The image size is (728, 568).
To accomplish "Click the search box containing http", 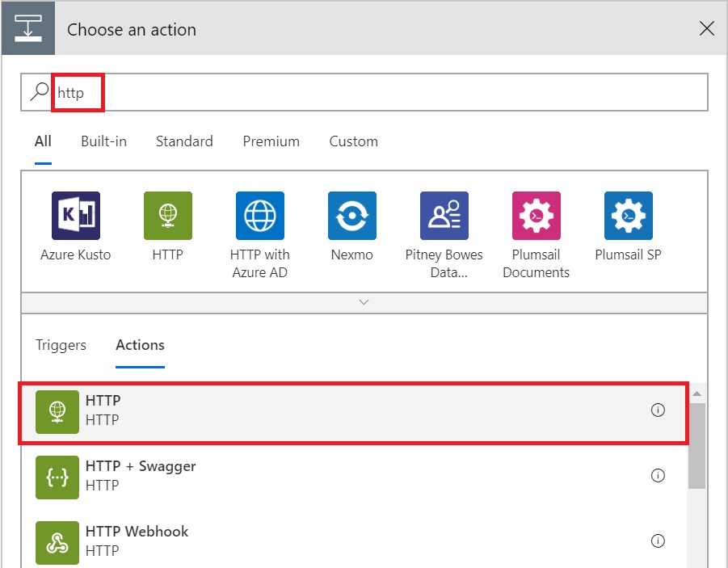I will pyautogui.click(x=364, y=92).
